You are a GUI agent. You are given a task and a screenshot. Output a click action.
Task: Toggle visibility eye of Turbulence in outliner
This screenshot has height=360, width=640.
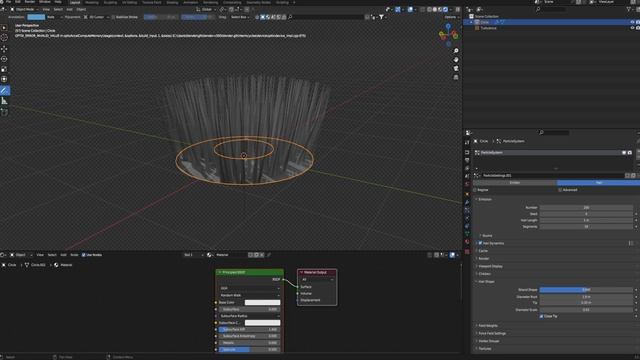[x=632, y=28]
